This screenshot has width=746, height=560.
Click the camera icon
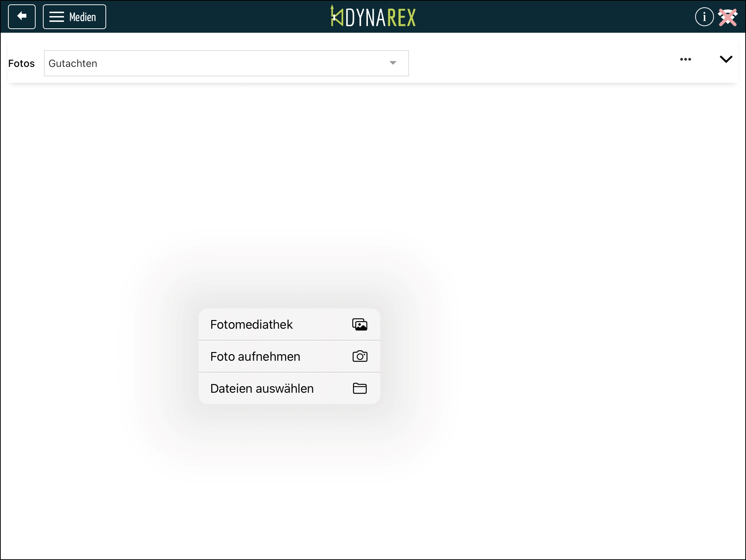360,356
